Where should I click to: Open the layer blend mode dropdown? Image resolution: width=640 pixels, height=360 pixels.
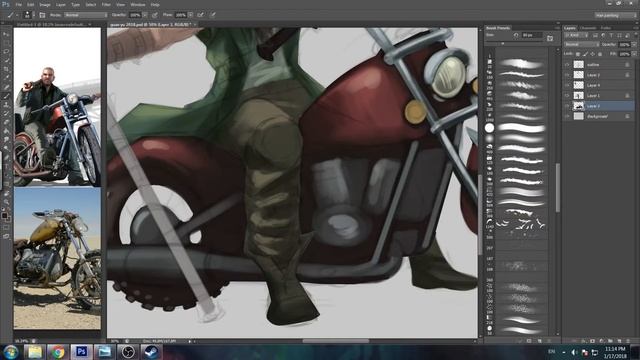coord(582,44)
